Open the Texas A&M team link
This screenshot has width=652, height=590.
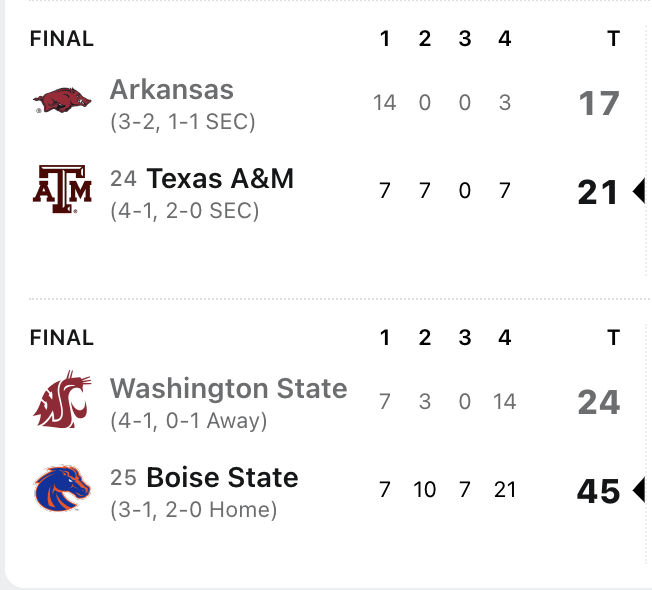(220, 179)
